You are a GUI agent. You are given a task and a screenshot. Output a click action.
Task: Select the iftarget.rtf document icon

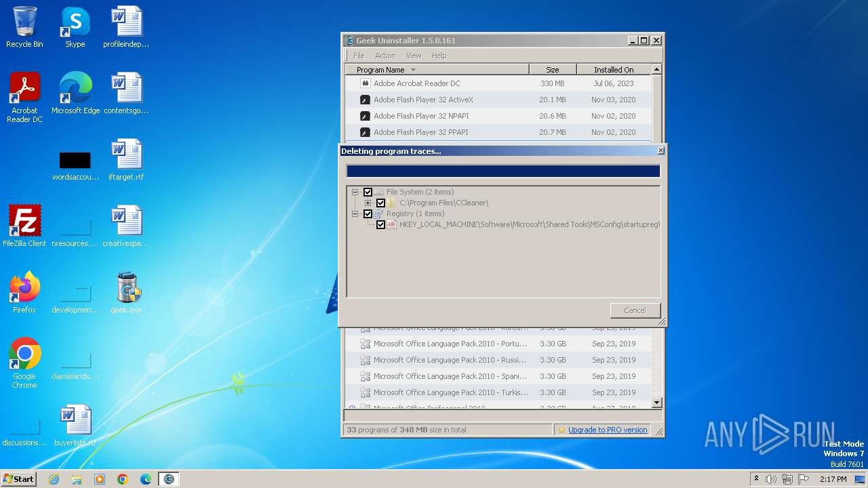[126, 155]
